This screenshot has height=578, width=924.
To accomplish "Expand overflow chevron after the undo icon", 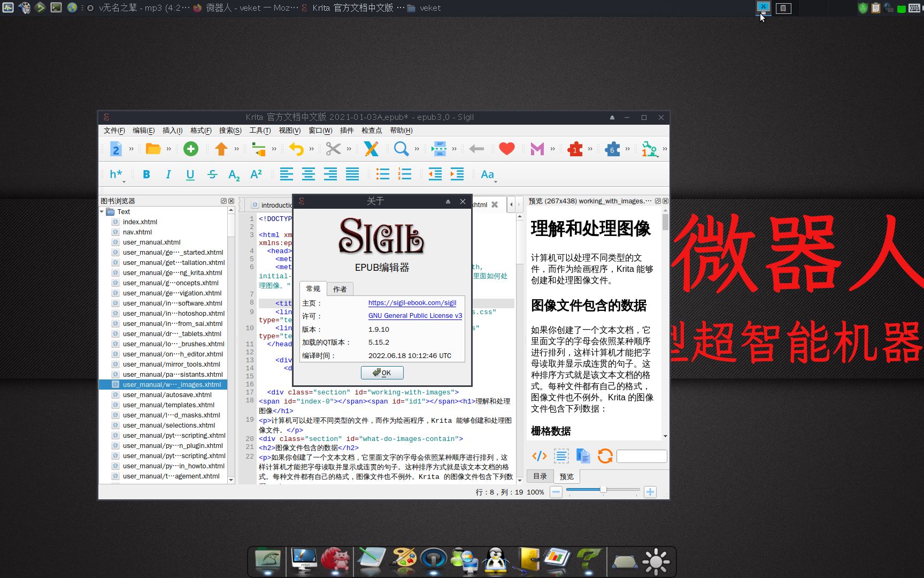I will (311, 149).
